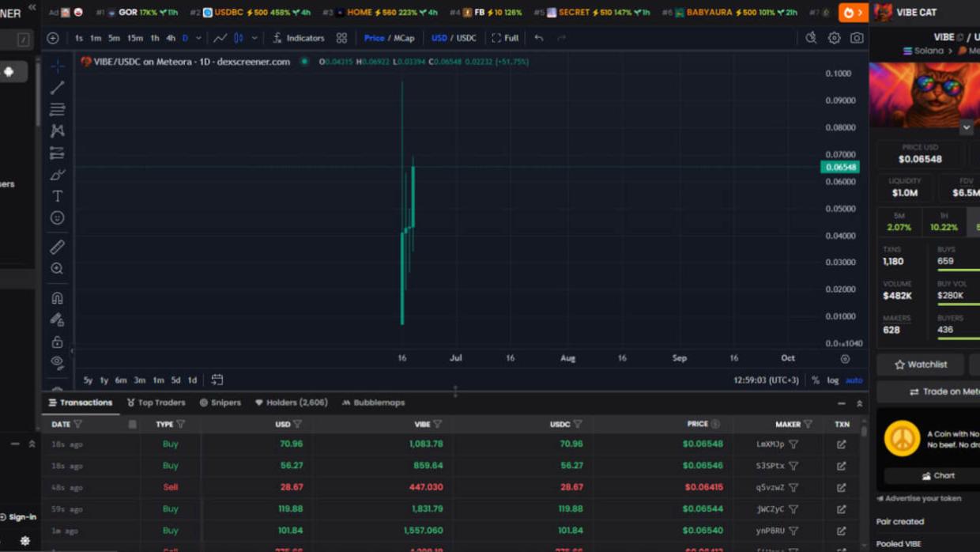Set chart range to 5y
The width and height of the screenshot is (980, 552).
pos(88,380)
